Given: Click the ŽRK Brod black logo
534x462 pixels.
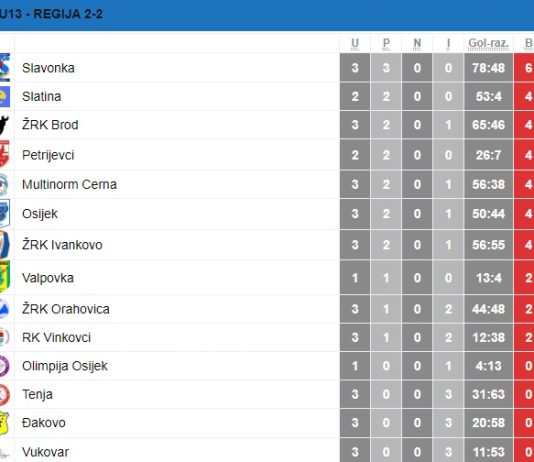Looking at the screenshot, I should (x=4, y=125).
